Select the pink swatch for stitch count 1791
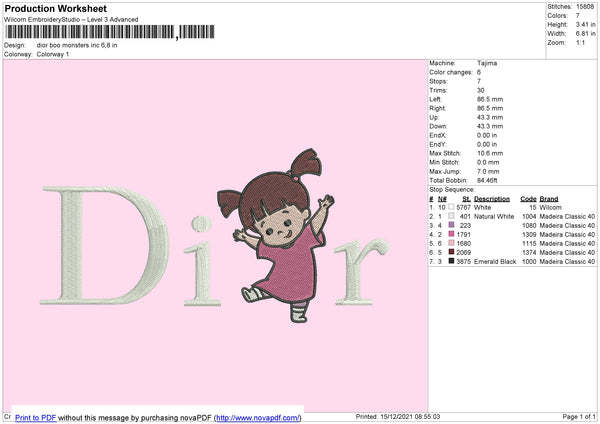 coord(451,234)
